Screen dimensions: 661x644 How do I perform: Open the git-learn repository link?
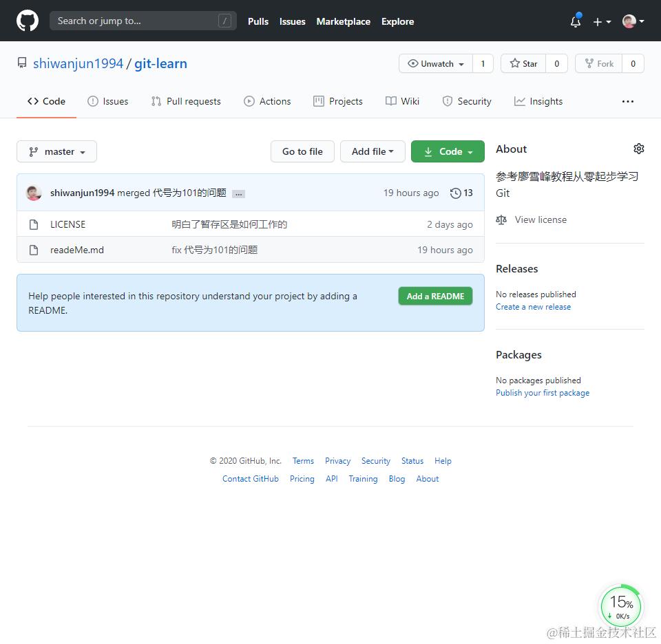160,63
